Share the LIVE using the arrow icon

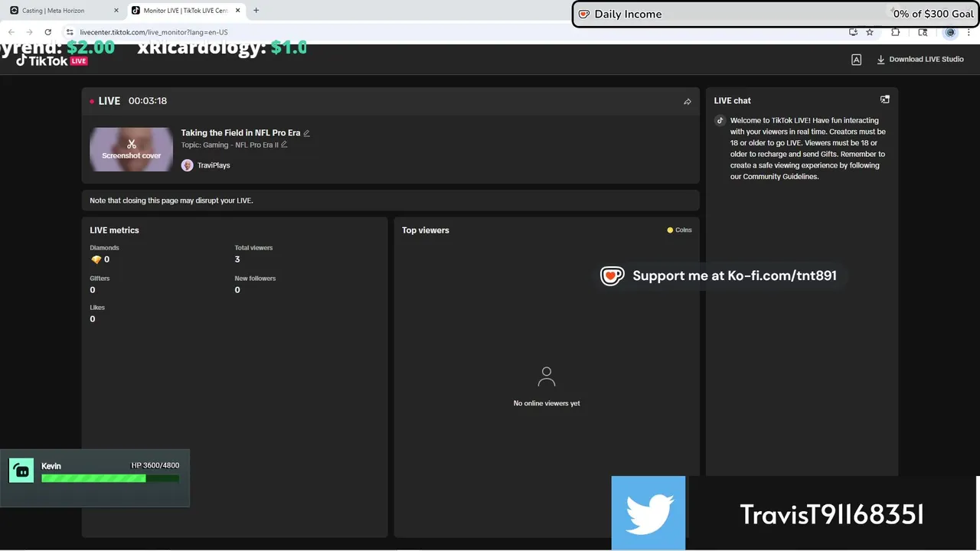click(x=688, y=101)
